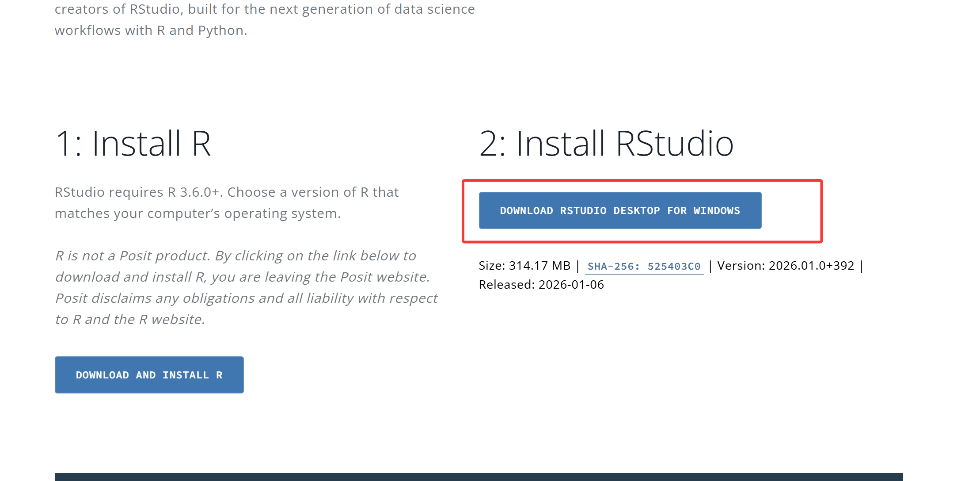980x481 pixels.
Task: Click the 'Size: 314.17 MB' text
Action: [524, 266]
